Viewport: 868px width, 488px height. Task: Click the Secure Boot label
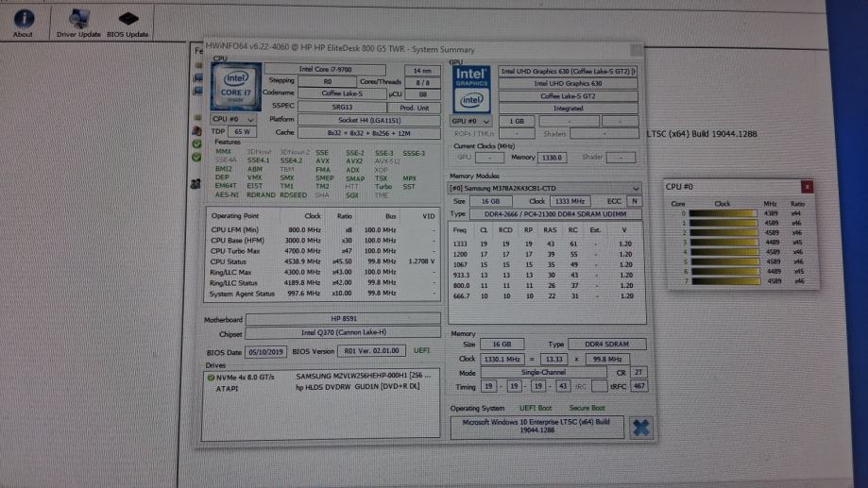click(x=587, y=409)
